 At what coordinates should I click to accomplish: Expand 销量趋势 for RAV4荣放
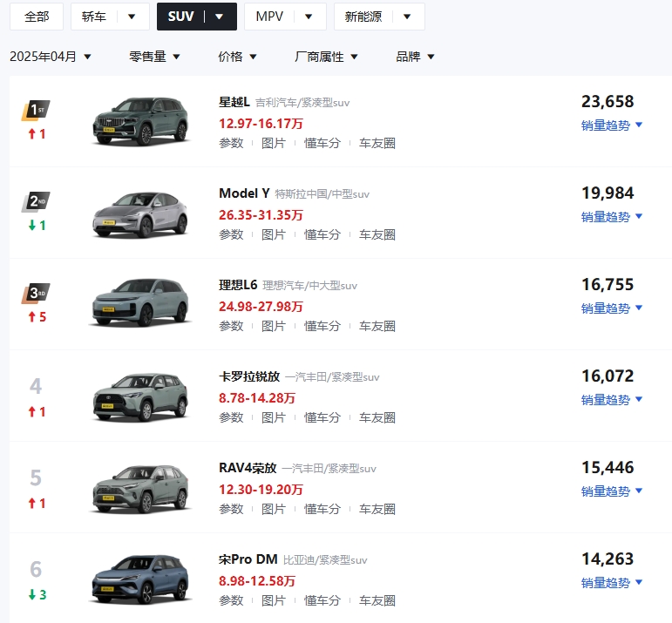(612, 491)
